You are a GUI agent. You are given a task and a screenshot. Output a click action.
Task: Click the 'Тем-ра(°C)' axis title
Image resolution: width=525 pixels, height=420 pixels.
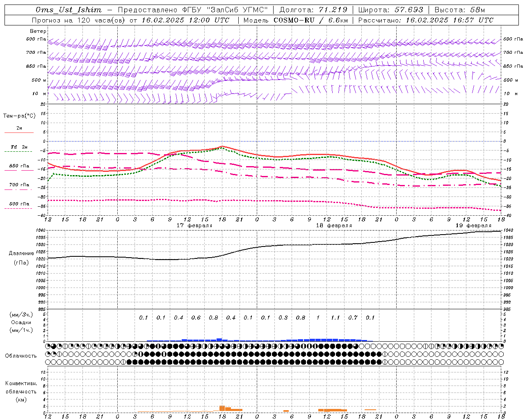click(19, 116)
